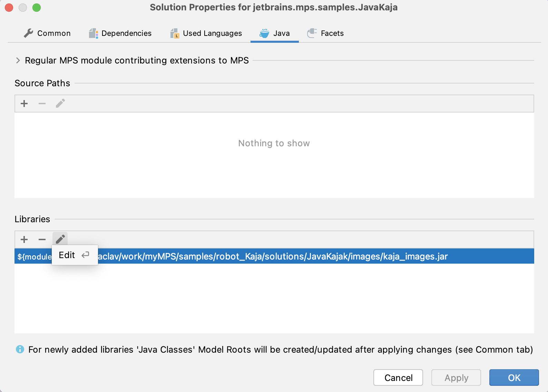This screenshot has height=392, width=548.
Task: Expand the Regular MPS module section
Action: [x=18, y=60]
